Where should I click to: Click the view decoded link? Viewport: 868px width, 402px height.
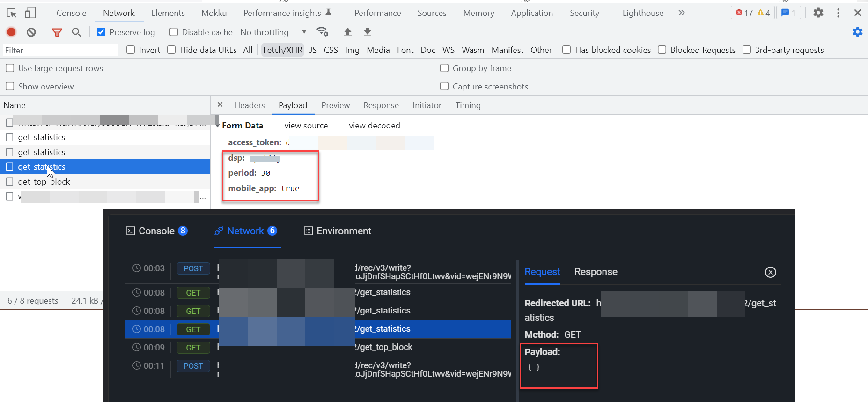click(x=375, y=126)
